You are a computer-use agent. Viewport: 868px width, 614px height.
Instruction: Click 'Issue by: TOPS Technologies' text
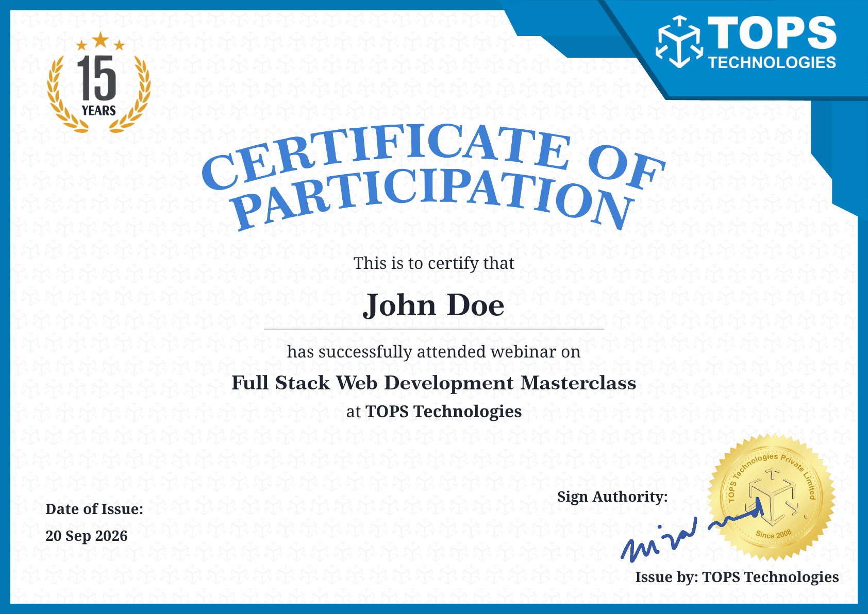coord(737,577)
